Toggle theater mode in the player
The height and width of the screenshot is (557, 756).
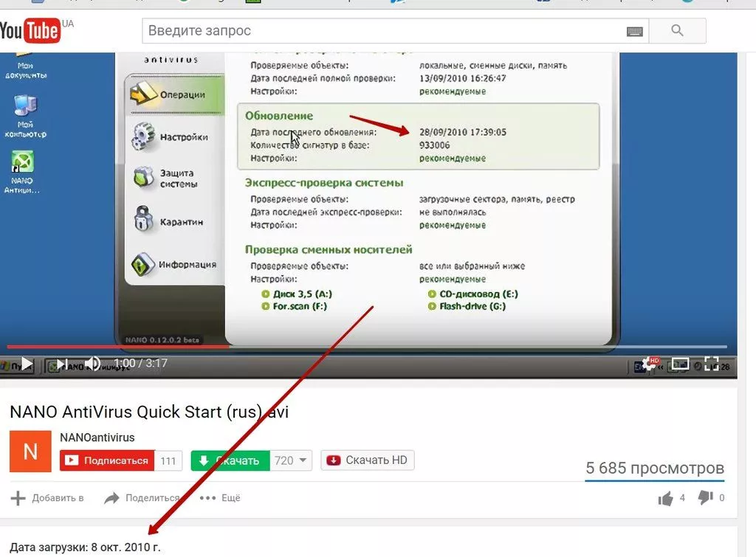click(680, 363)
